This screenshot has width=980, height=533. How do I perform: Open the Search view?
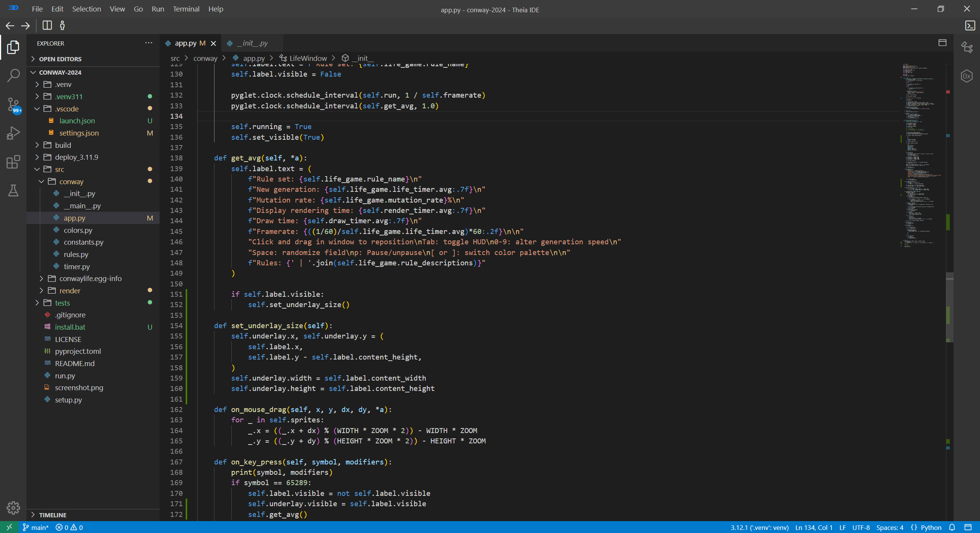(x=13, y=75)
